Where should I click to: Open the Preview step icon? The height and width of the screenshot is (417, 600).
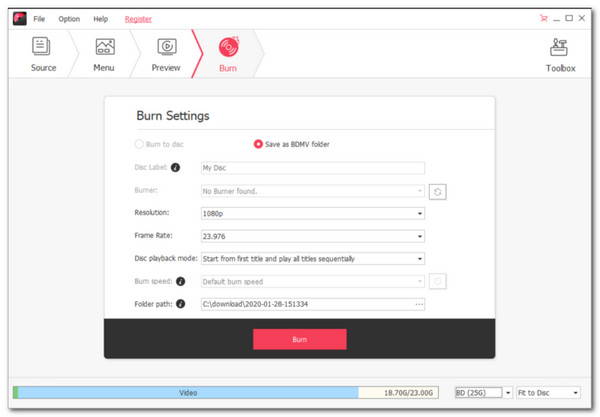point(167,47)
